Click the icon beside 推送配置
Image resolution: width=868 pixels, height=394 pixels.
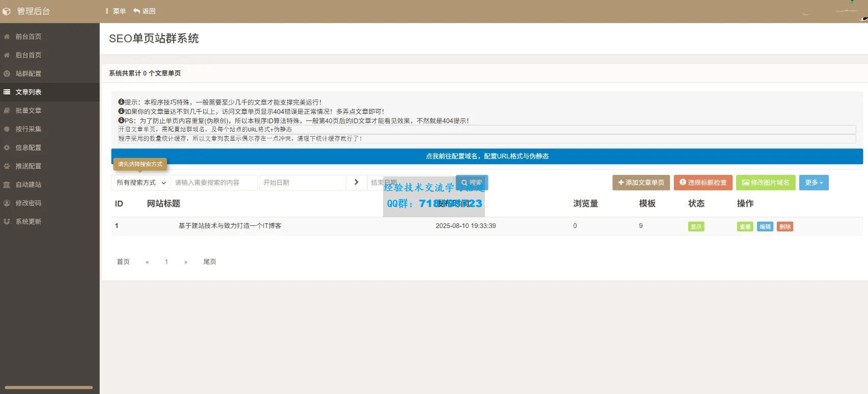click(x=7, y=166)
